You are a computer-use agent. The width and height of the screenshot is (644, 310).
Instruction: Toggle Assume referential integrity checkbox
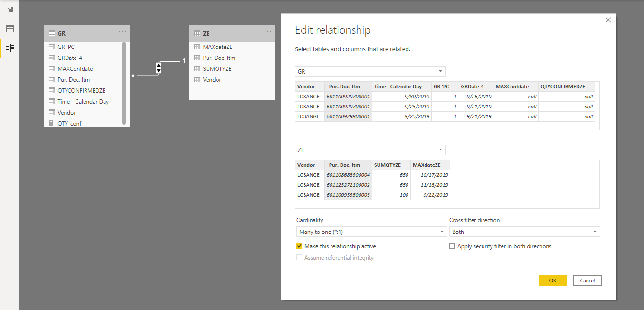[299, 258]
